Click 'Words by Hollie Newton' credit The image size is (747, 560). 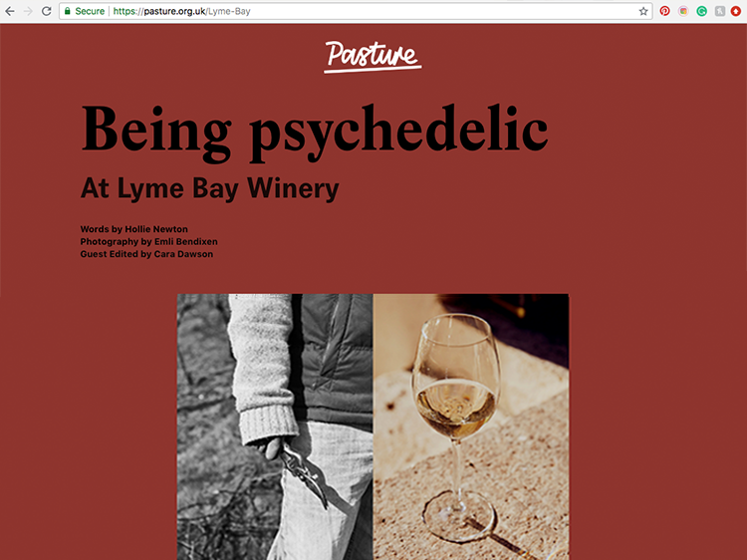click(x=133, y=229)
